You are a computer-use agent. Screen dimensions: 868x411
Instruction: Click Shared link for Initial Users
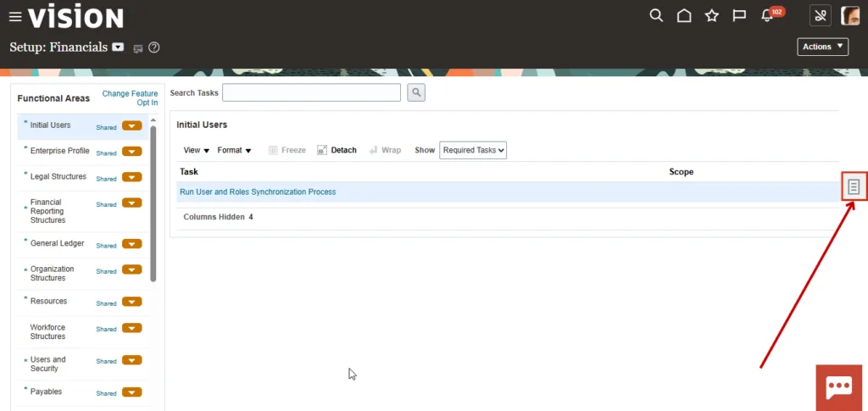(106, 127)
